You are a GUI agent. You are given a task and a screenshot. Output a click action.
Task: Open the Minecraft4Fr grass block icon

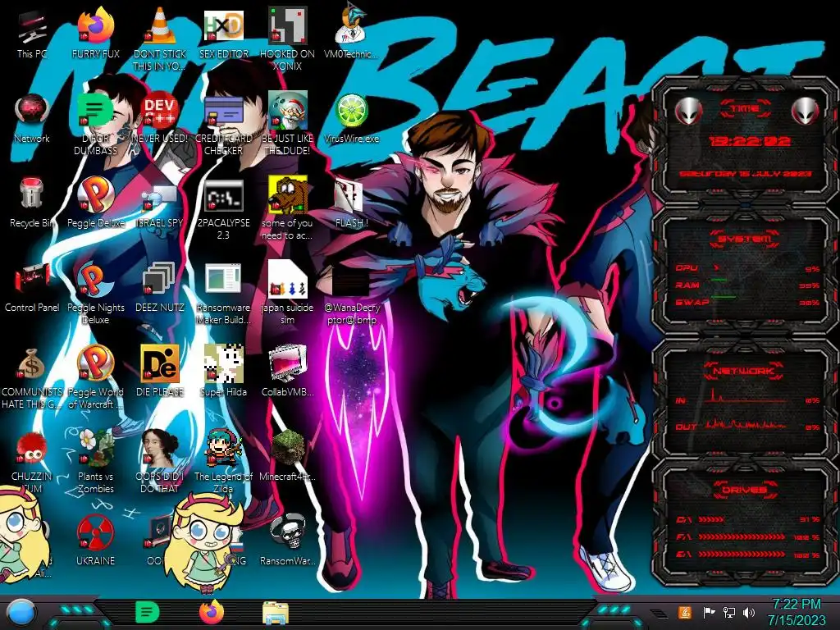(x=288, y=456)
